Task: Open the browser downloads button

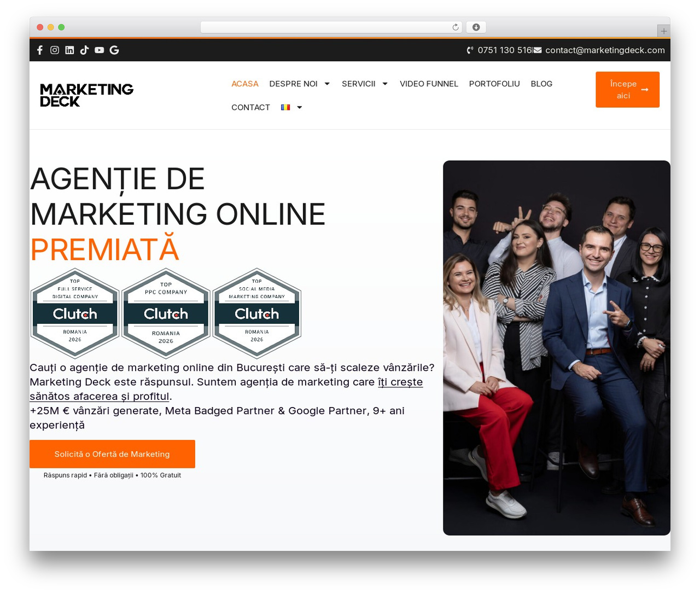Action: pyautogui.click(x=476, y=27)
